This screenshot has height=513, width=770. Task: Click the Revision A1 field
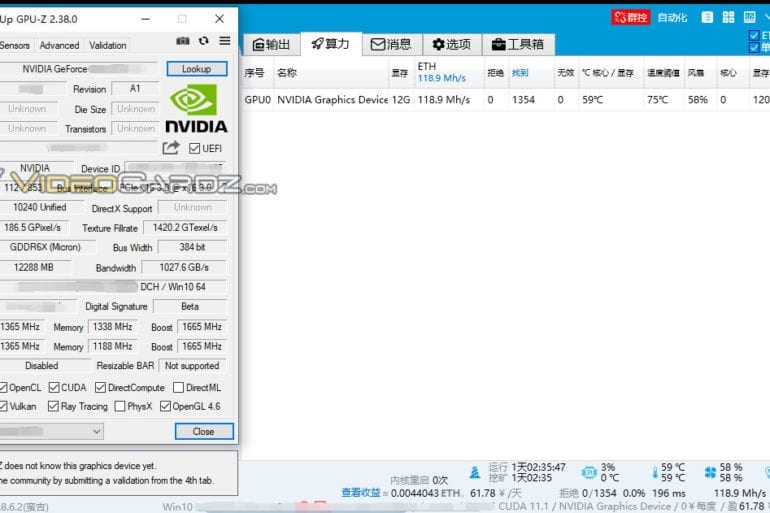[135, 89]
